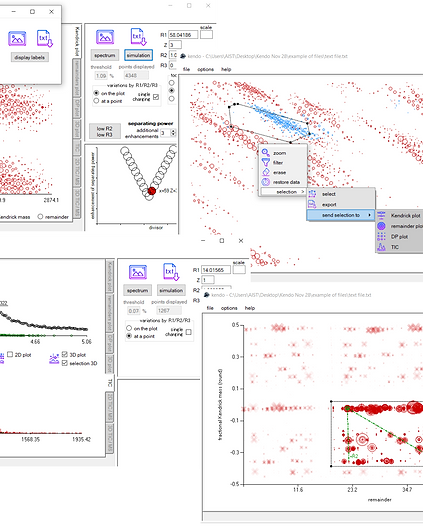Click the additional enhancements spinner arrows
423x526 pixels.
point(173,133)
